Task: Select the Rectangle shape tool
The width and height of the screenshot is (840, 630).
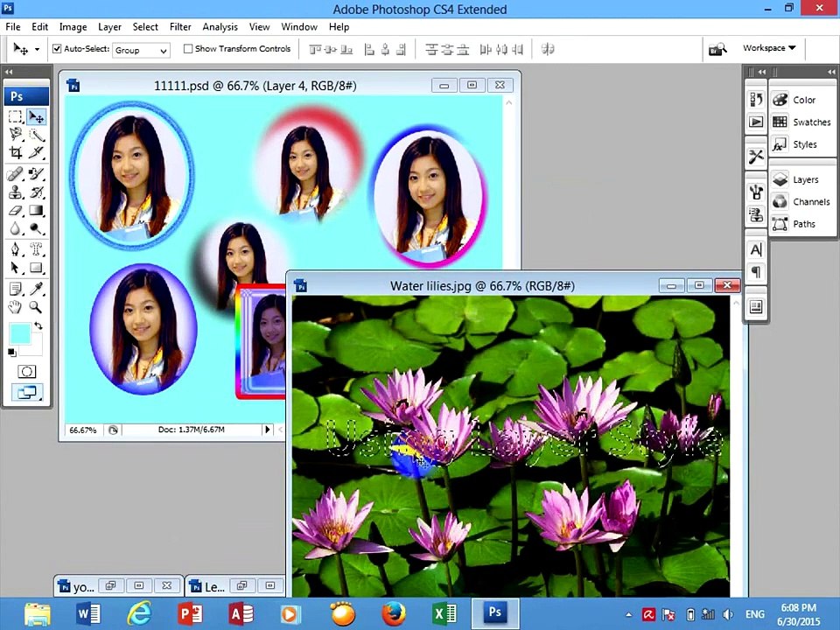Action: click(37, 268)
